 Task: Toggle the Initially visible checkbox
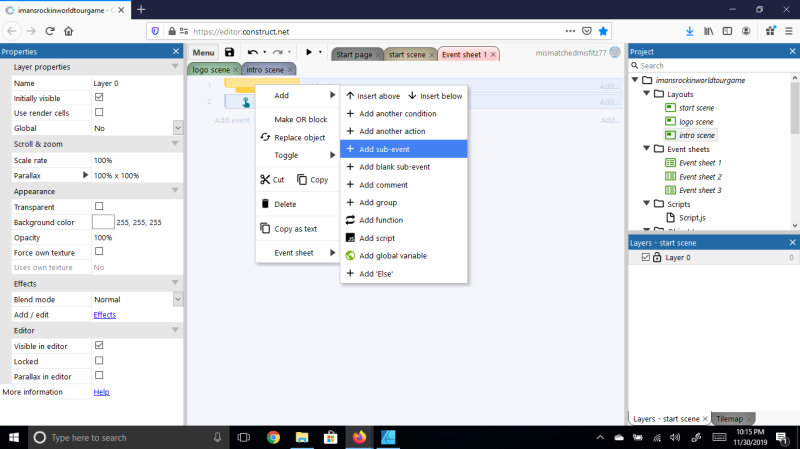point(99,97)
